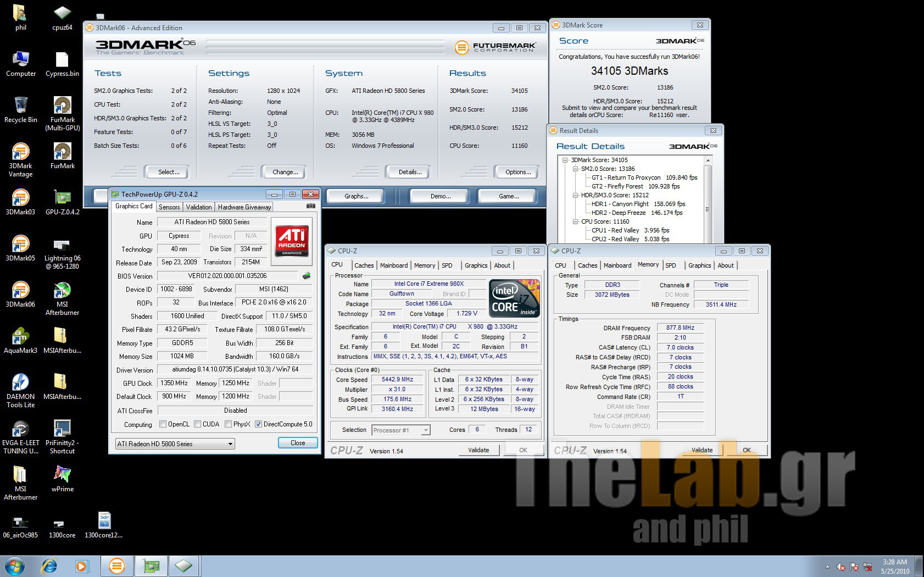Tick the CUDA checkbox
This screenshot has width=924, height=577.
(197, 424)
